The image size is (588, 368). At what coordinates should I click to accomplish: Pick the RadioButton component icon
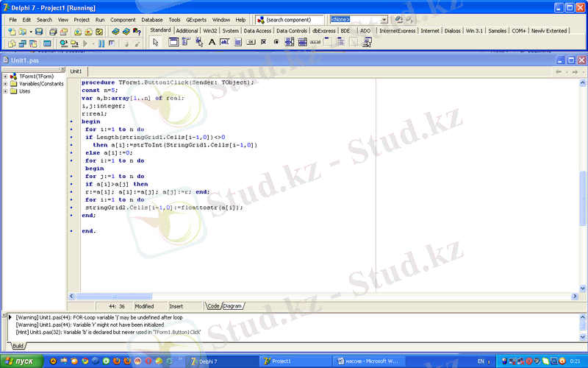point(276,42)
